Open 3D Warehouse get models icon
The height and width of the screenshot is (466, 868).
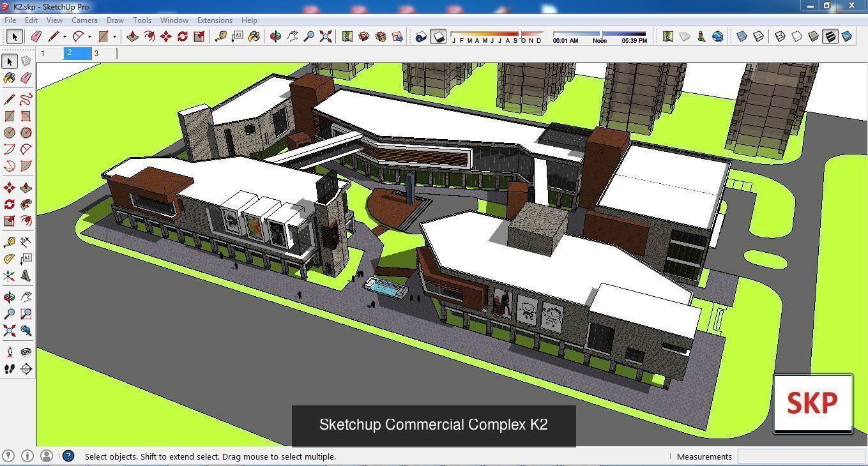pos(364,36)
